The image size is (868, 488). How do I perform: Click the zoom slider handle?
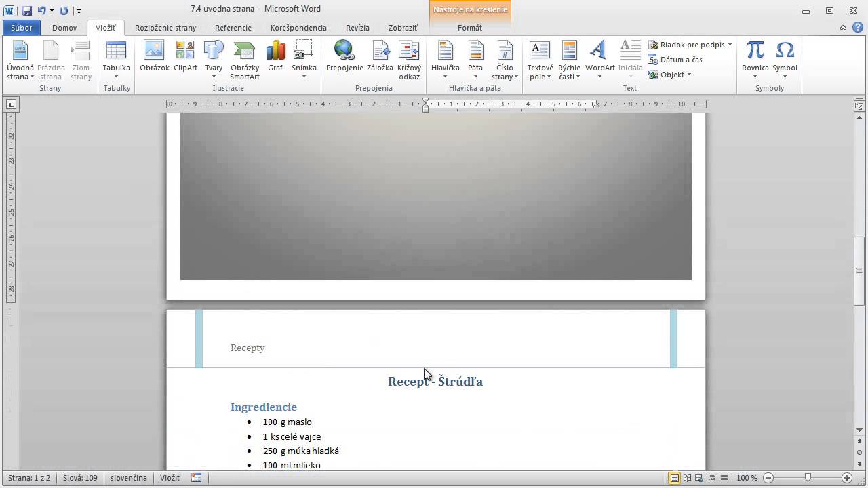point(808,478)
